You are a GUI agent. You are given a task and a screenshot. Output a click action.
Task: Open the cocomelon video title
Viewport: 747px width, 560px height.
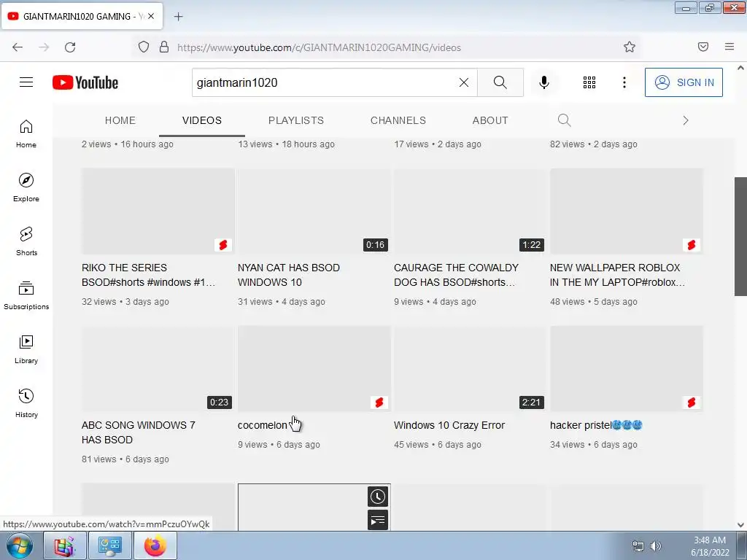tap(263, 425)
